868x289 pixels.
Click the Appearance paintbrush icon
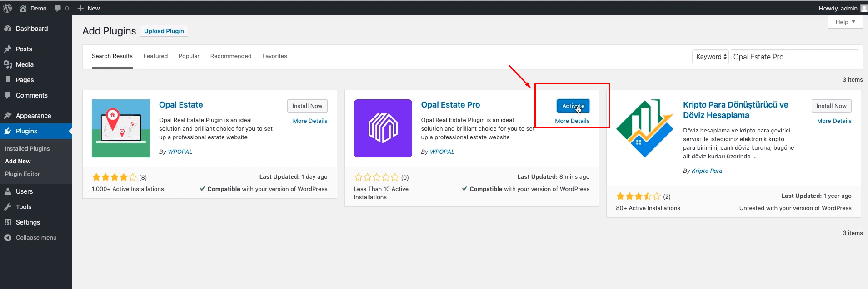(8, 116)
